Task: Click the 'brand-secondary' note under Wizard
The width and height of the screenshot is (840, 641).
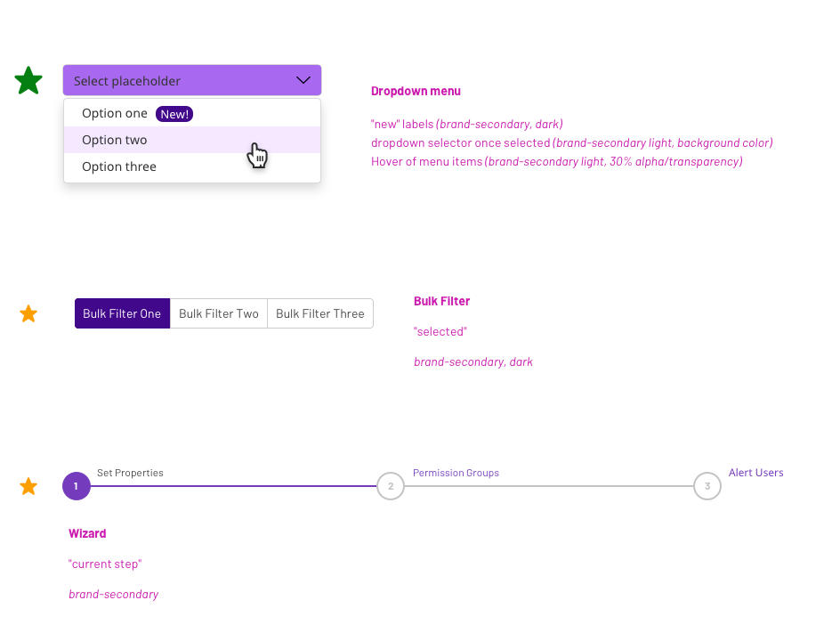Action: (114, 595)
